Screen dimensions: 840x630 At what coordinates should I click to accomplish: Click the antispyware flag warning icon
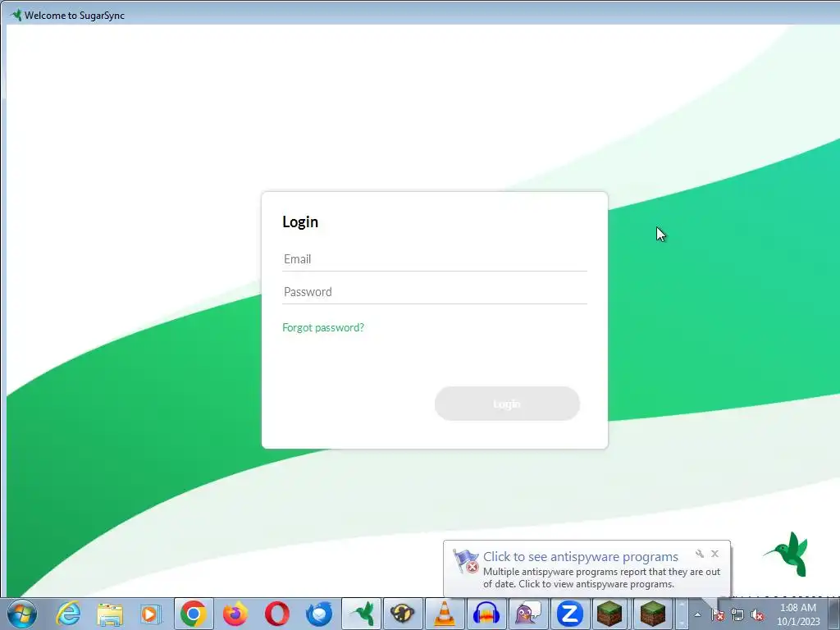(466, 561)
